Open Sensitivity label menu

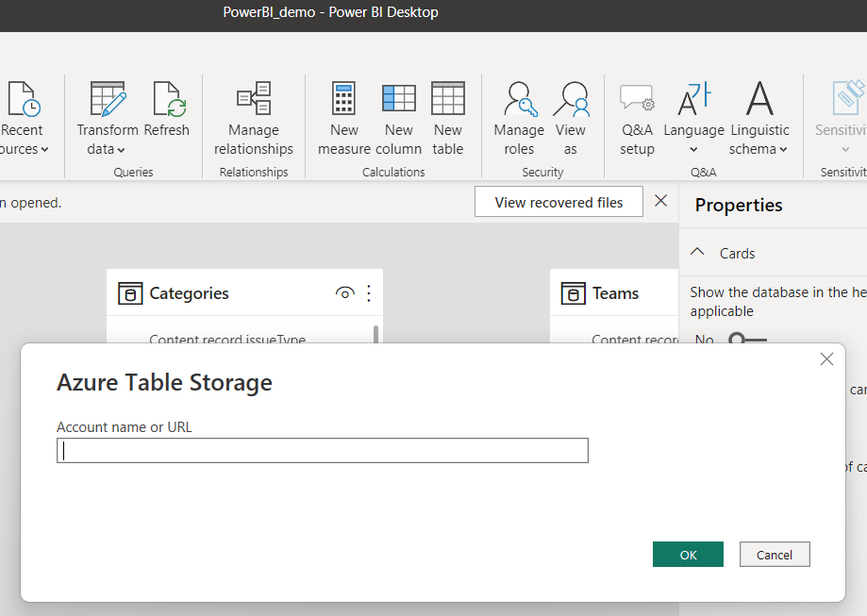841,118
